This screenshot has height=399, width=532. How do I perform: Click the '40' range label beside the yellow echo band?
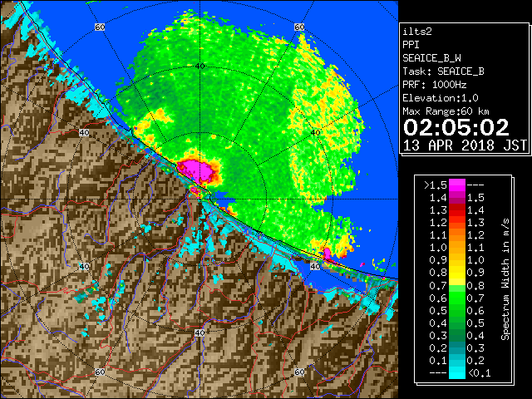pyautogui.click(x=316, y=132)
